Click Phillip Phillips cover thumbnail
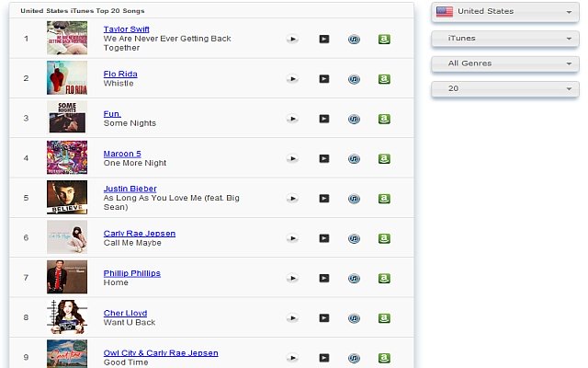588x368 pixels. point(67,277)
